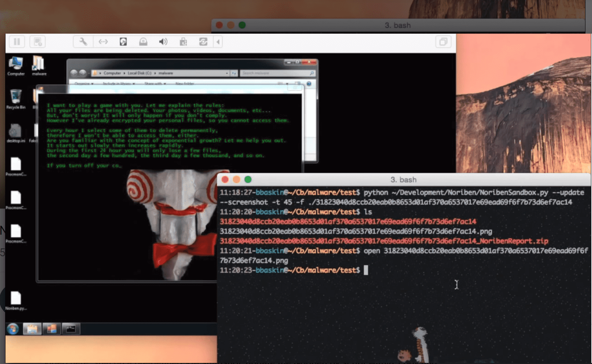Select the Noriben.py file on the desktop
Image resolution: width=592 pixels, height=364 pixels.
click(16, 301)
